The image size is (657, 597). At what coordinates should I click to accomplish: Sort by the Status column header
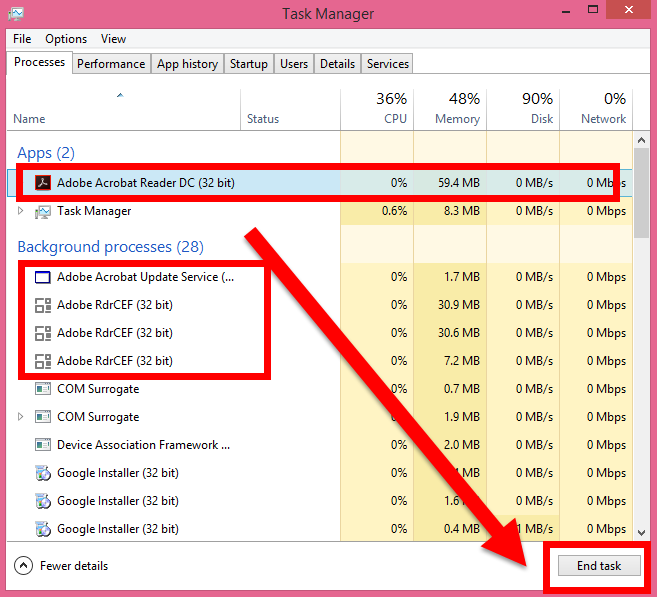[x=290, y=110]
